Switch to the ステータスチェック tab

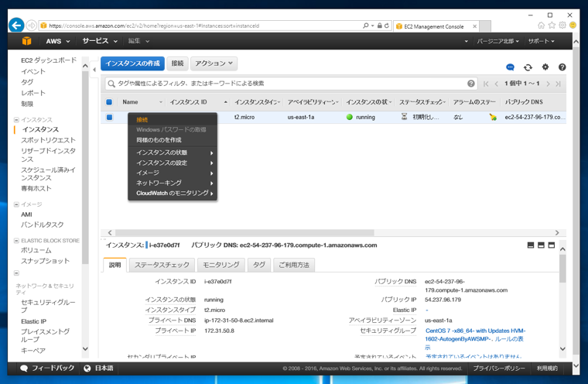162,265
